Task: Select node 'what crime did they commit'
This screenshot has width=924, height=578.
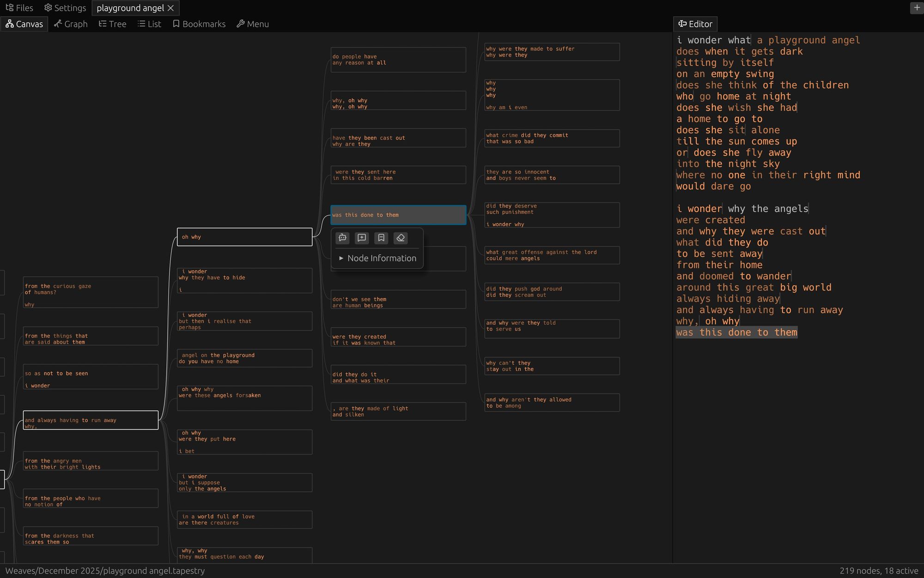Action: click(x=552, y=138)
